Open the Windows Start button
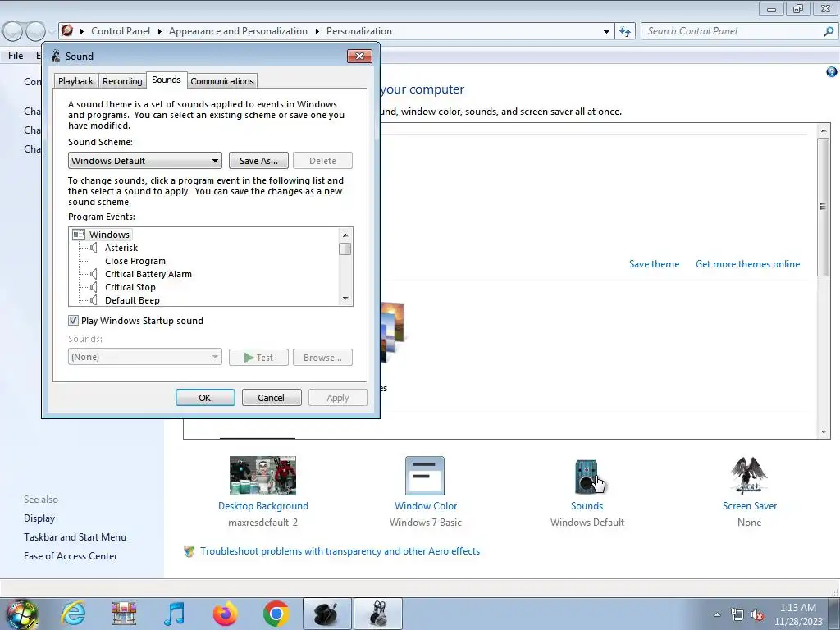This screenshot has height=630, width=840. coord(21,614)
